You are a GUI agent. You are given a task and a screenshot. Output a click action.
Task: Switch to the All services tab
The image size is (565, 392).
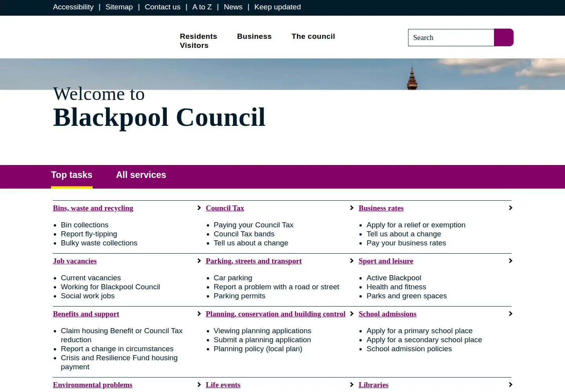pos(141,175)
